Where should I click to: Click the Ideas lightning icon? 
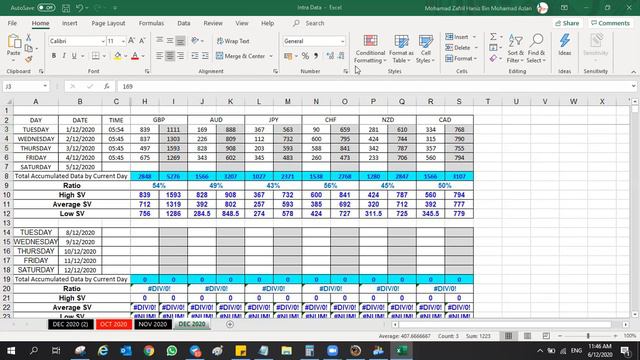tap(564, 45)
